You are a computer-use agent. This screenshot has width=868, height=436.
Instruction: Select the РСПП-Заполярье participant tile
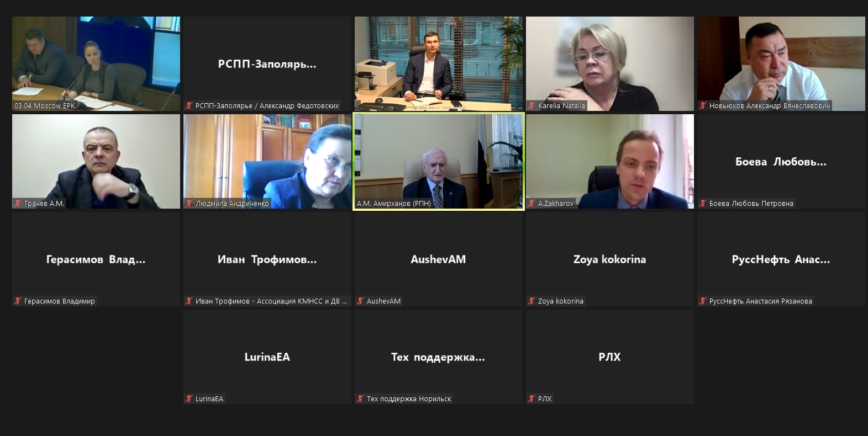point(267,63)
